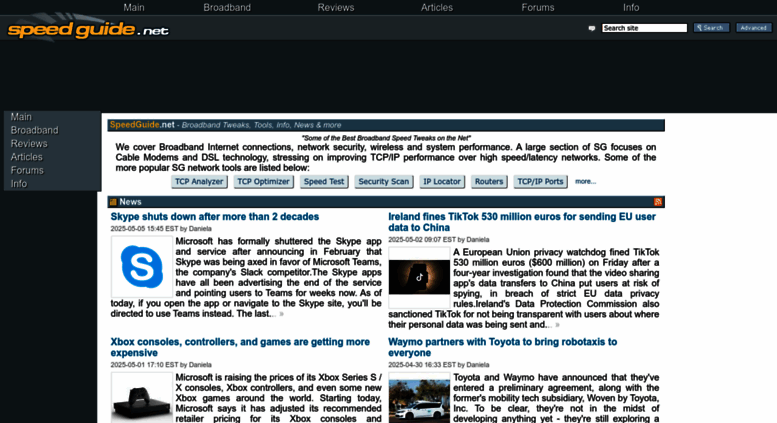The image size is (777, 423).
Task: Open the TCP/IP Ports tool
Action: click(x=540, y=182)
